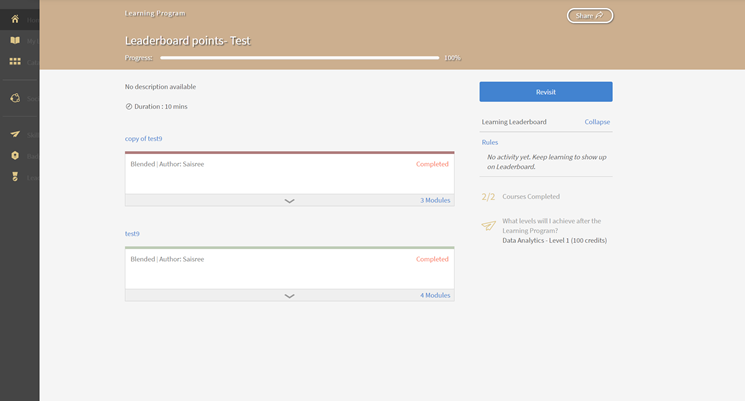Click the paper plane icon beside levels question
The height and width of the screenshot is (401, 745).
click(x=488, y=226)
